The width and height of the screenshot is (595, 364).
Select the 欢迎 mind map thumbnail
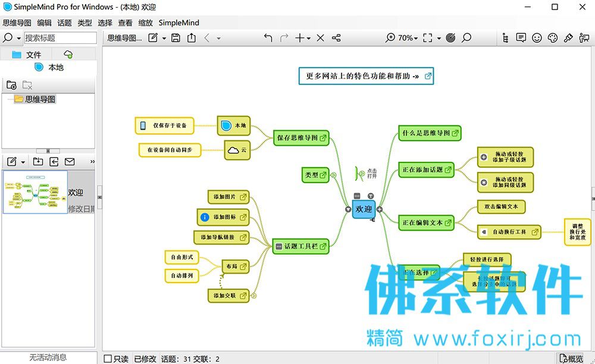tap(35, 192)
